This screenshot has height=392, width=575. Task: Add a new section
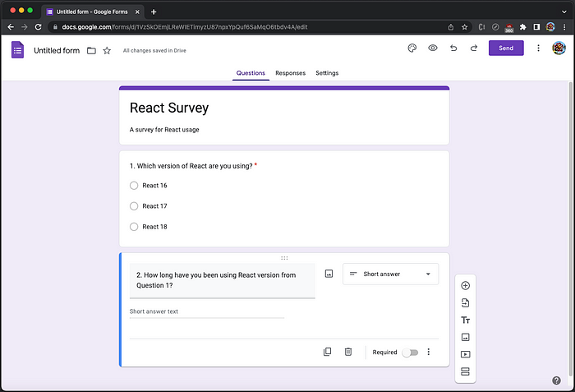[466, 371]
